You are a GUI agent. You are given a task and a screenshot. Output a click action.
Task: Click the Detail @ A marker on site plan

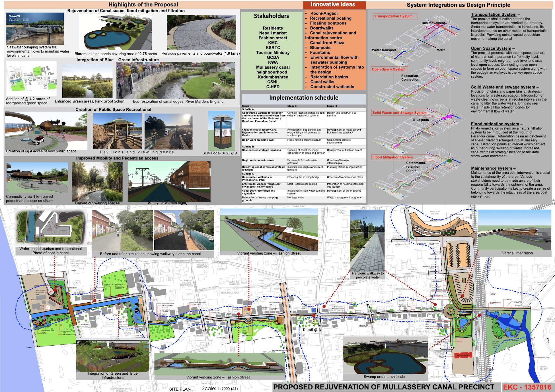click(312, 330)
